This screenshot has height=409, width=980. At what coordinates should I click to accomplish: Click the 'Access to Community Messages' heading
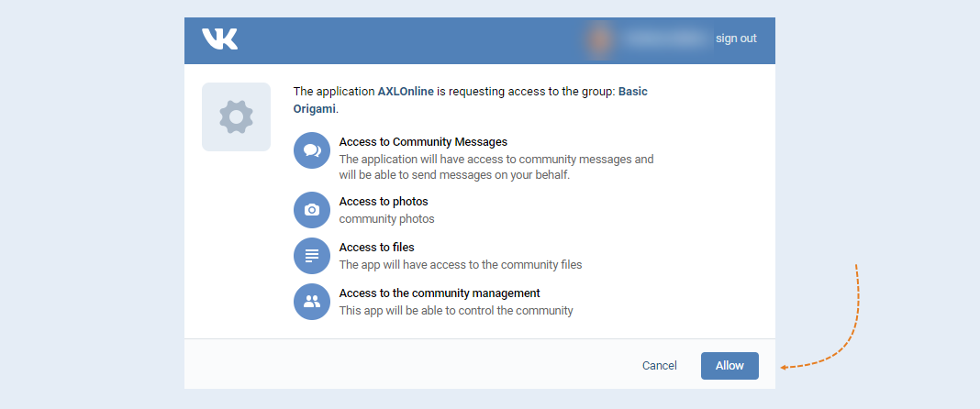click(423, 142)
